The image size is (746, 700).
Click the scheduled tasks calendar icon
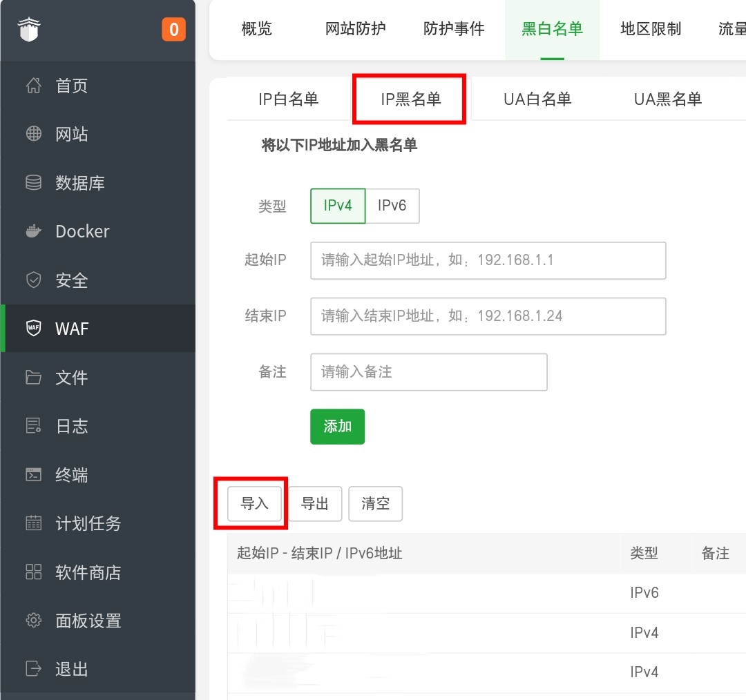click(x=33, y=523)
